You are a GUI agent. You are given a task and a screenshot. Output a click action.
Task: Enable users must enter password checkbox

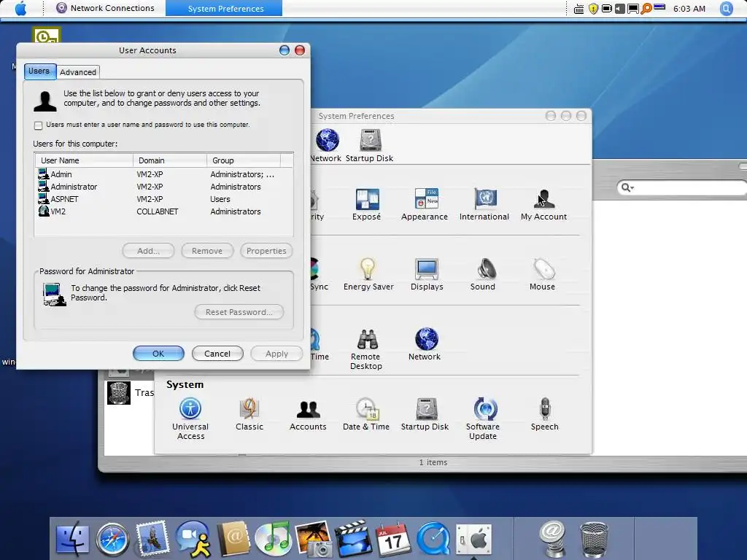[39, 125]
